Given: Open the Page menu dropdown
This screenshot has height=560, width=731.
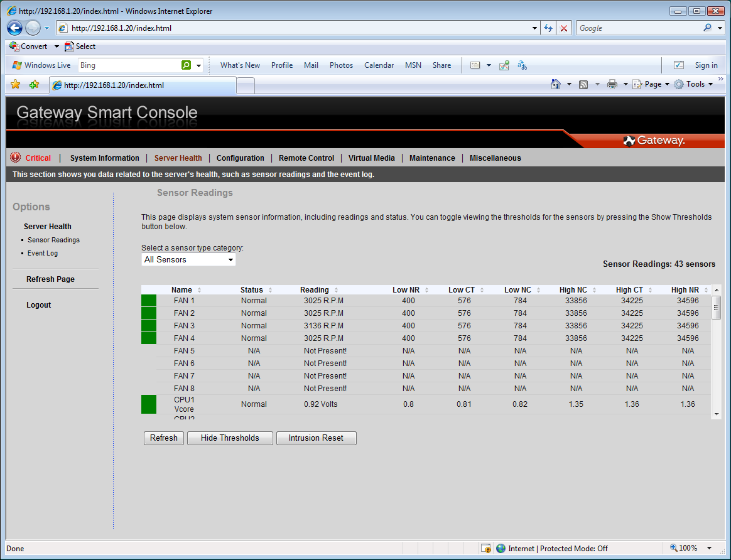Looking at the screenshot, I should pyautogui.click(x=651, y=84).
